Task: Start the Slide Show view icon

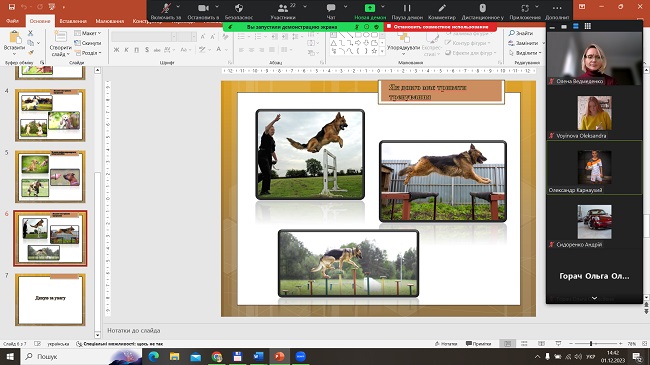Action: pos(558,343)
